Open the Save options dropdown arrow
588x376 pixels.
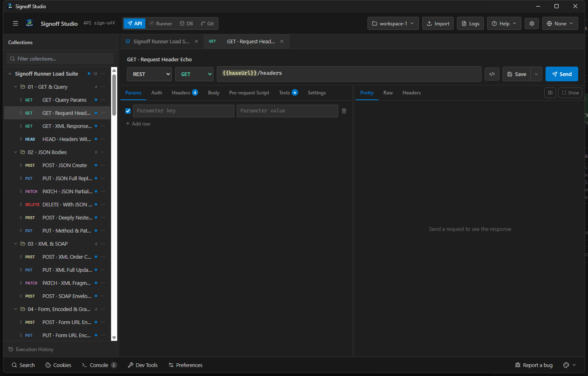coord(537,74)
